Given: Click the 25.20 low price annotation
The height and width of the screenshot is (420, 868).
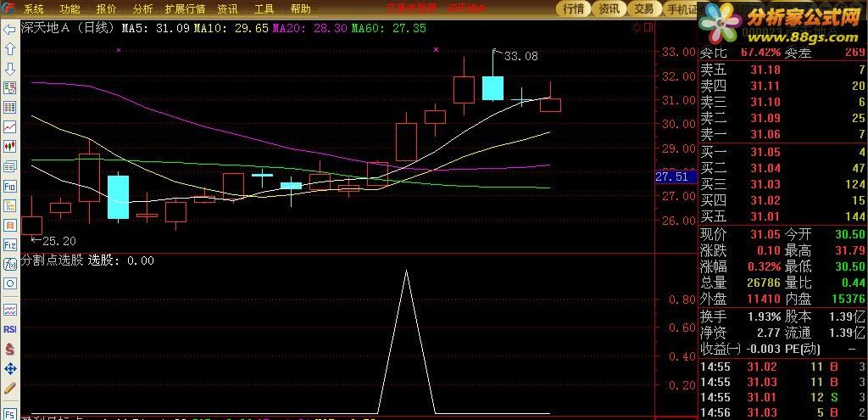Looking at the screenshot, I should tap(59, 241).
